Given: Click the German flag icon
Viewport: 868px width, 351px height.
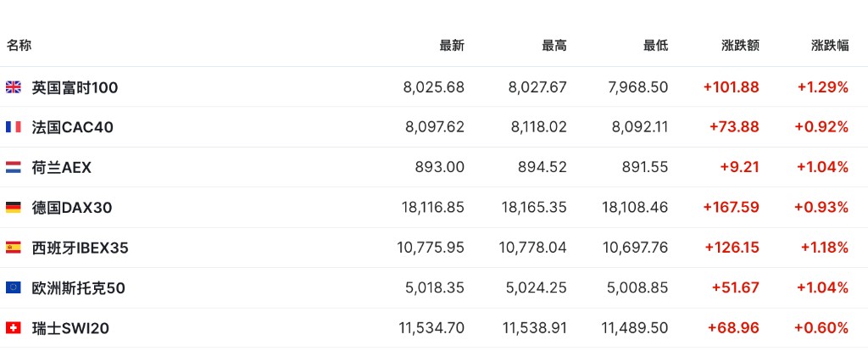Looking at the screenshot, I should click(x=14, y=208).
